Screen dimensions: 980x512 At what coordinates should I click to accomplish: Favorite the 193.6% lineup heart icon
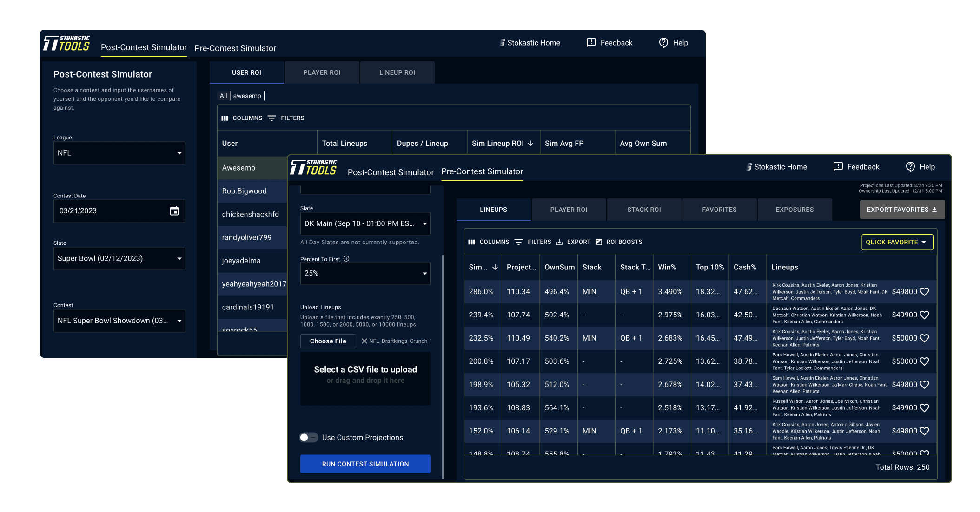point(925,408)
